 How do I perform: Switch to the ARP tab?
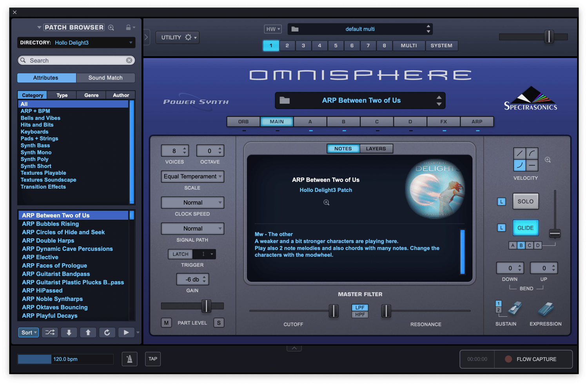click(477, 122)
